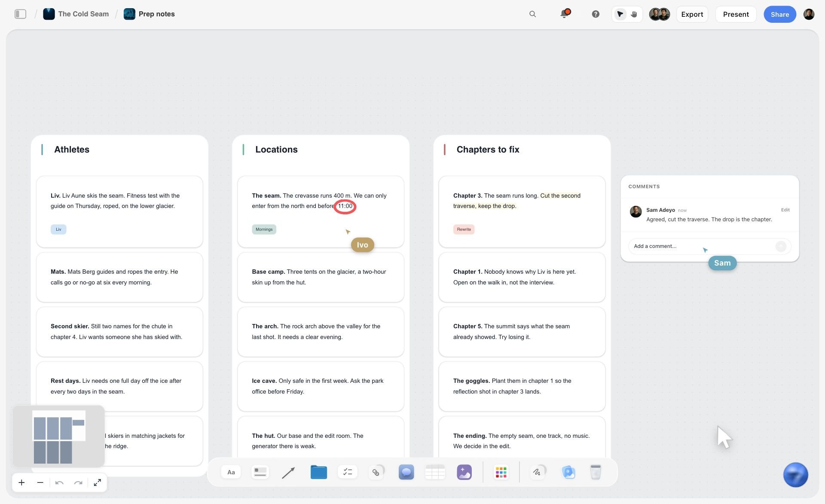
Task: Select the note card tool
Action: (x=260, y=472)
